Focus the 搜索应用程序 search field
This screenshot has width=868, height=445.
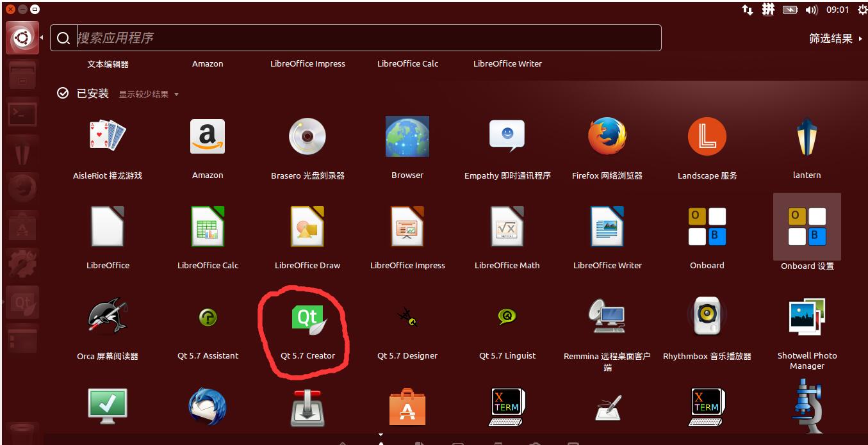[x=356, y=38]
